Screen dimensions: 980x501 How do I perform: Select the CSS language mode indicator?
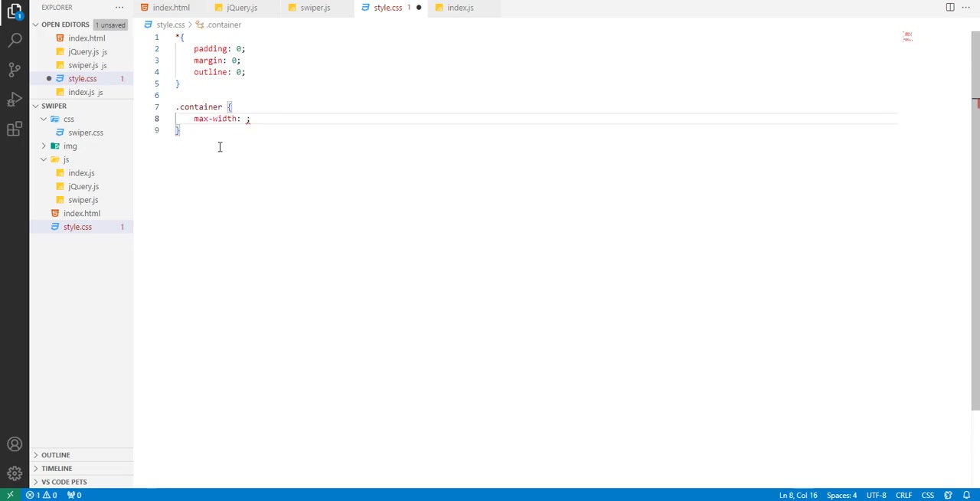tap(927, 495)
